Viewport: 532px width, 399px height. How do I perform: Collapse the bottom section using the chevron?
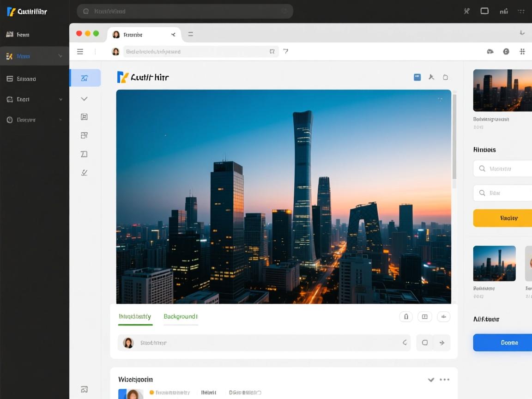431,380
